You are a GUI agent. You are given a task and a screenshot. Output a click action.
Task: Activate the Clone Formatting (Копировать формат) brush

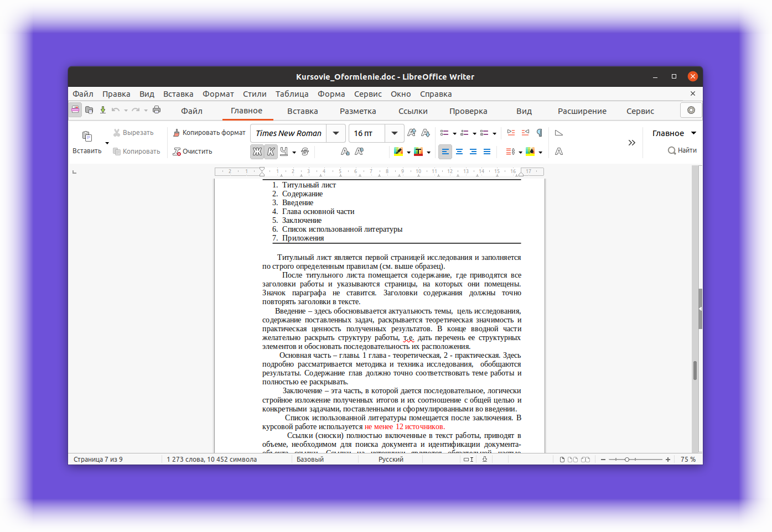[209, 133]
